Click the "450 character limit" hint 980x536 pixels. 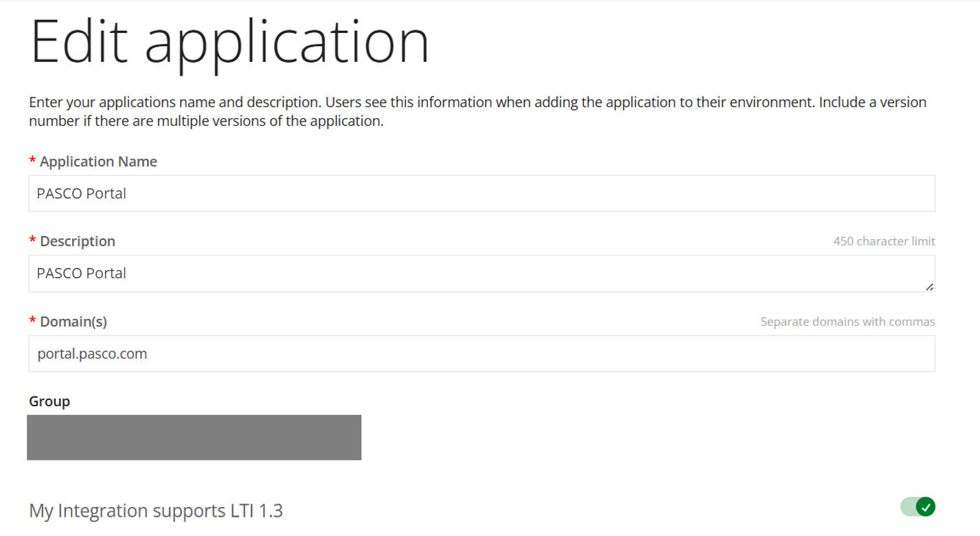tap(884, 241)
